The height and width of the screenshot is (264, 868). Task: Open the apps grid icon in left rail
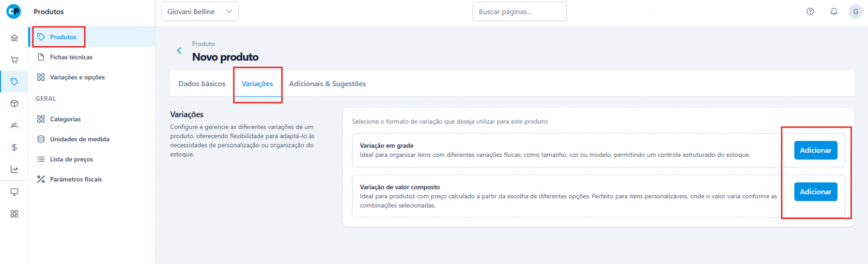[x=14, y=214]
